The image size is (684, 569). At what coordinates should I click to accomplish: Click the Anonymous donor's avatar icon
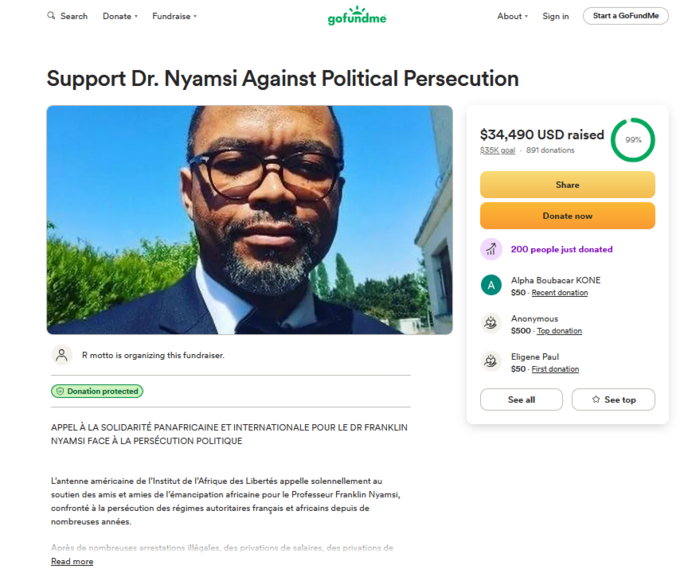[x=490, y=324]
